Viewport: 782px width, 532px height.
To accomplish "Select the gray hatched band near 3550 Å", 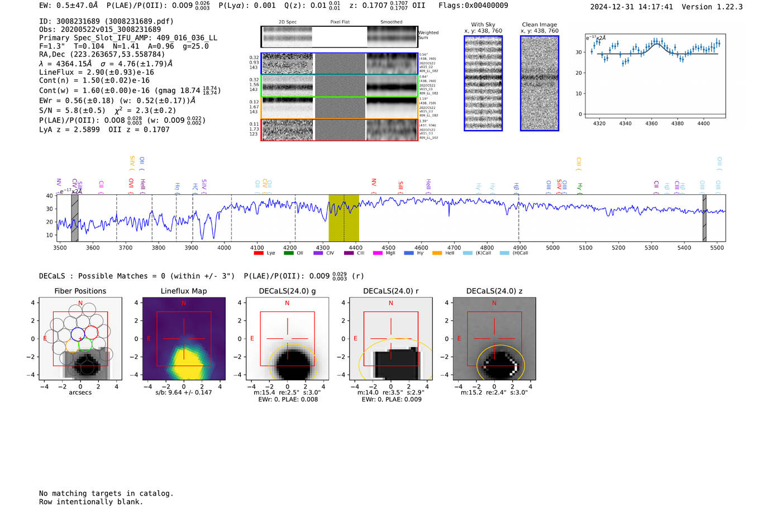I will [75, 218].
